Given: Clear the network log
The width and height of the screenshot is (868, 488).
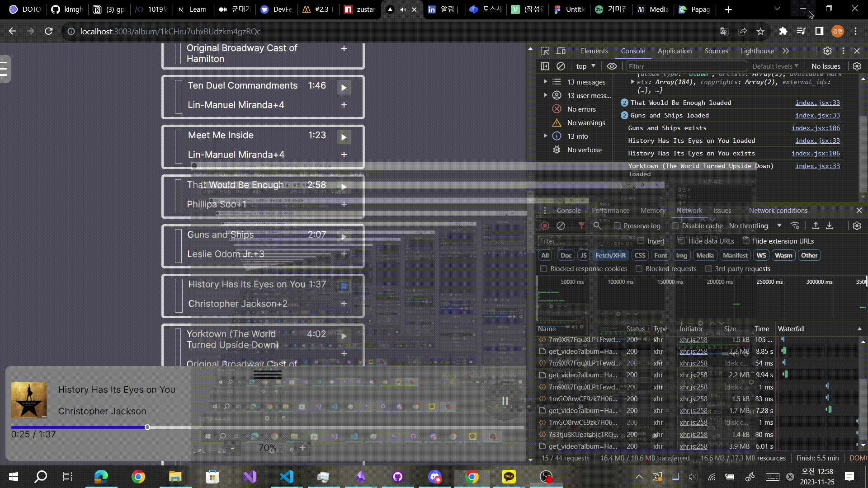Looking at the screenshot, I should pos(561,225).
